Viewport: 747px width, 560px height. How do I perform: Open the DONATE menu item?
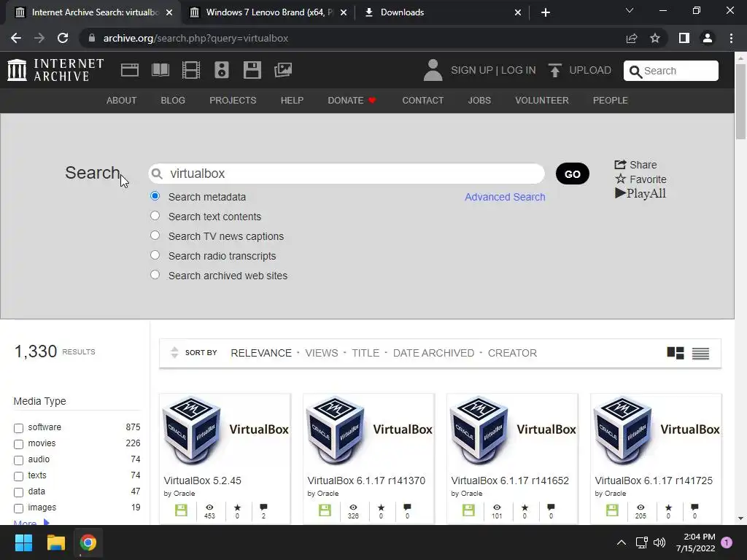click(352, 101)
